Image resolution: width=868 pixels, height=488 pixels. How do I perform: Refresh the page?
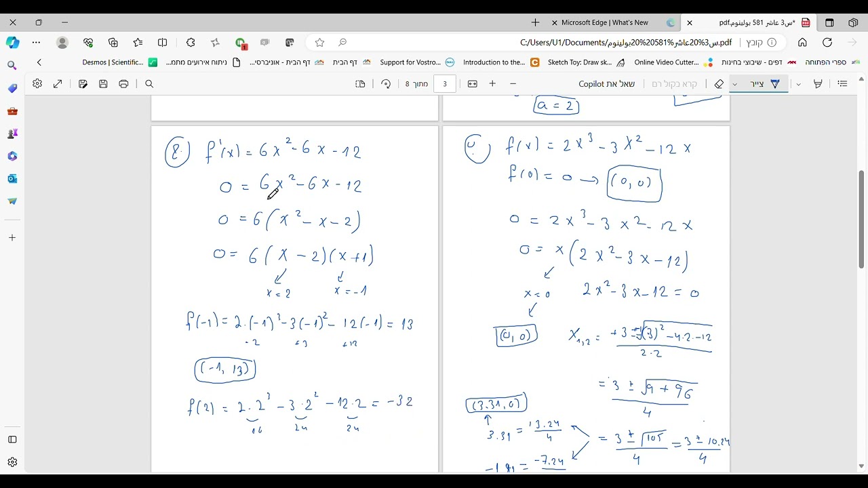(827, 42)
